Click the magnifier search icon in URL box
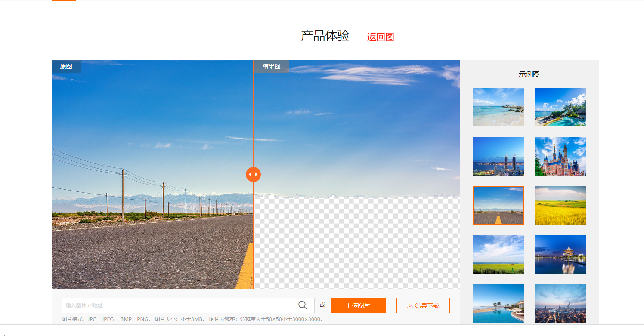 tap(303, 305)
